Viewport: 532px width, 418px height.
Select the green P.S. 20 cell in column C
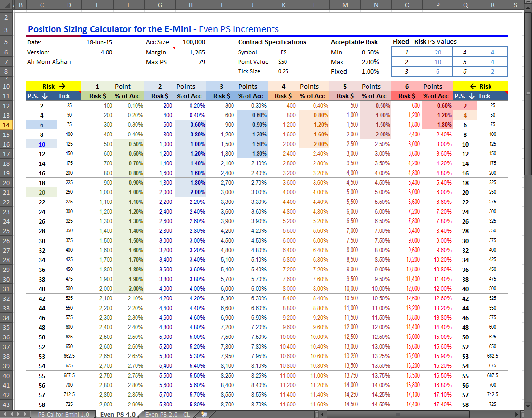pos(42,192)
